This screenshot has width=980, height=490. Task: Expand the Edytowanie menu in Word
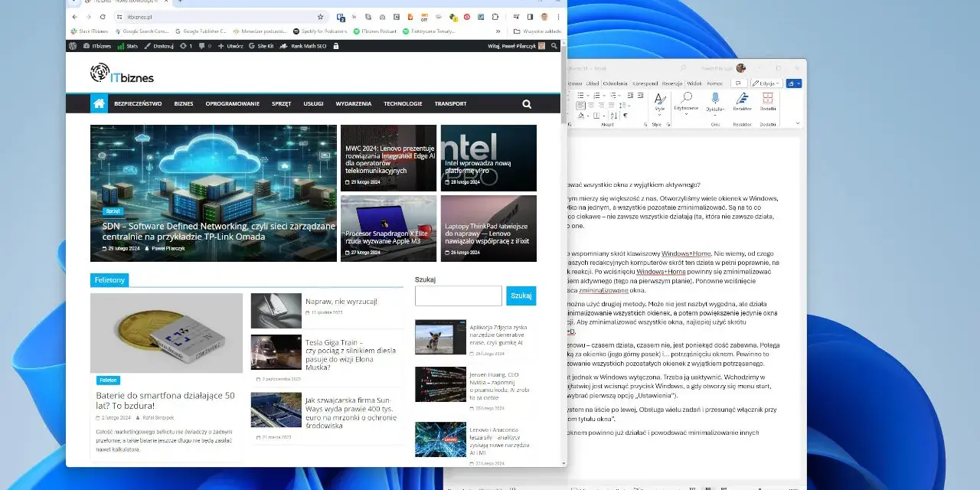click(x=686, y=114)
